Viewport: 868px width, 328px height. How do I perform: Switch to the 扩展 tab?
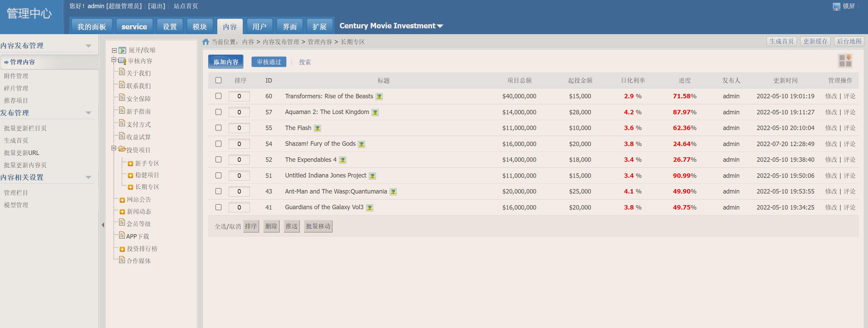click(319, 27)
